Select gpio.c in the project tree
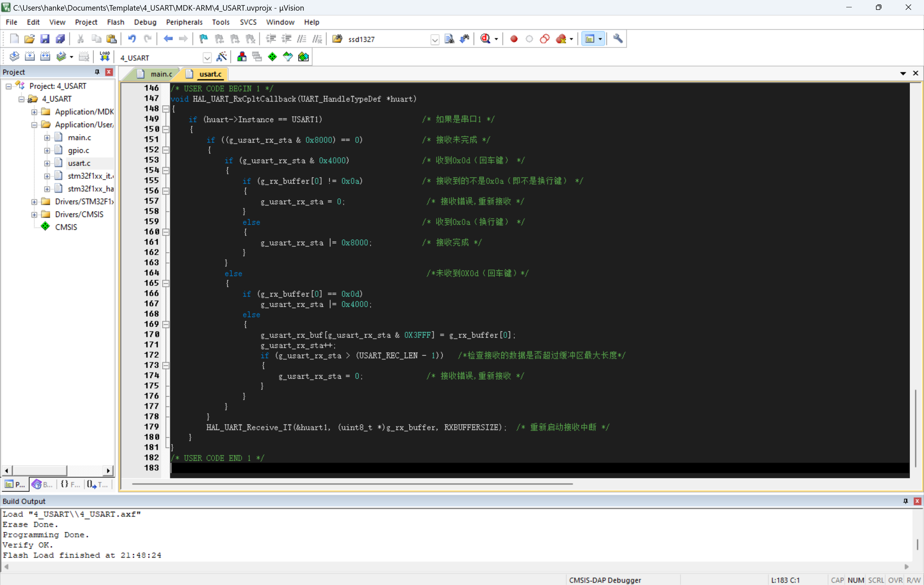This screenshot has height=585, width=924. [78, 150]
